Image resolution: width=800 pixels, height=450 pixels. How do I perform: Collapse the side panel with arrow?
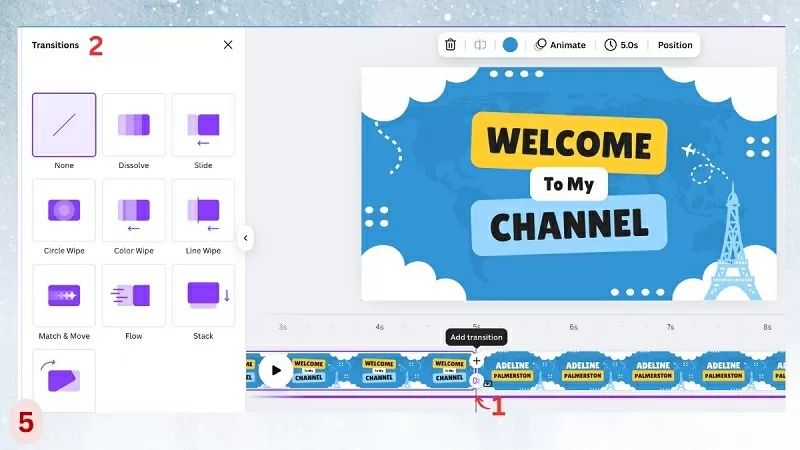point(245,238)
